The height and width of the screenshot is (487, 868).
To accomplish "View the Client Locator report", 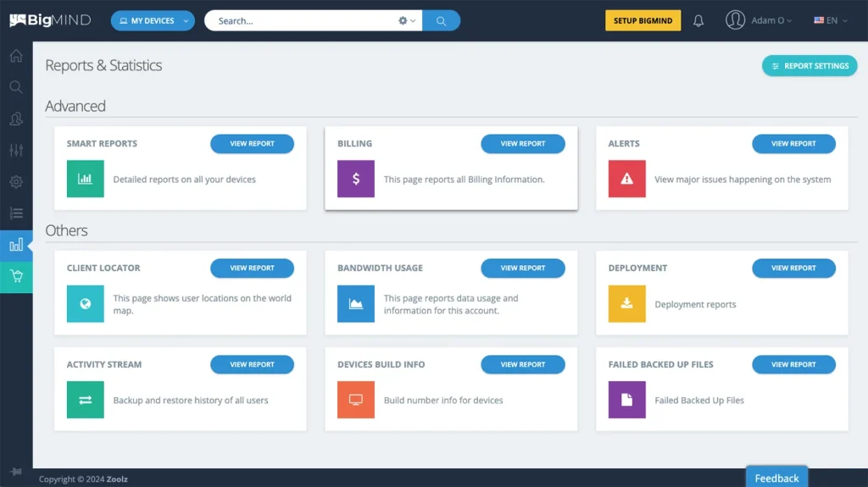I will click(x=252, y=268).
